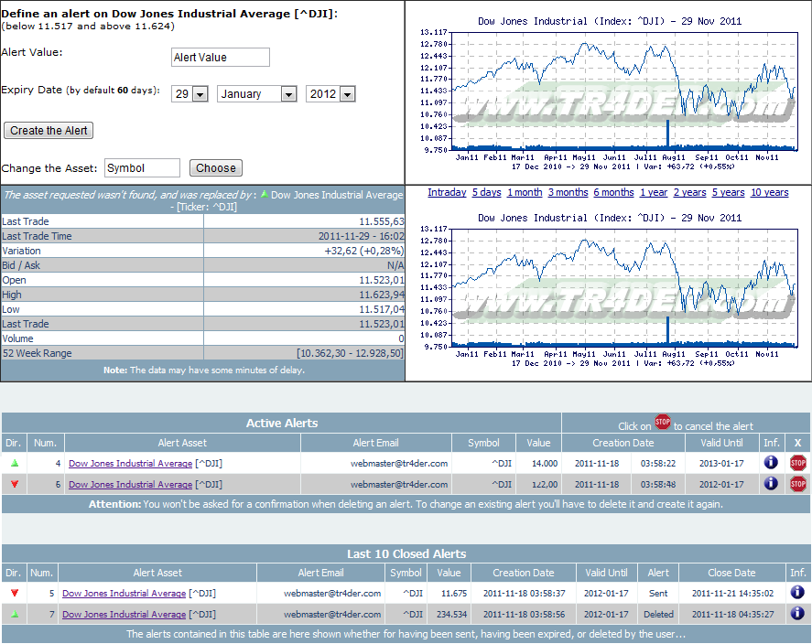Screen dimensions: 812x644
Task: Open the expiry day dropdown showing 29
Action: 189,93
